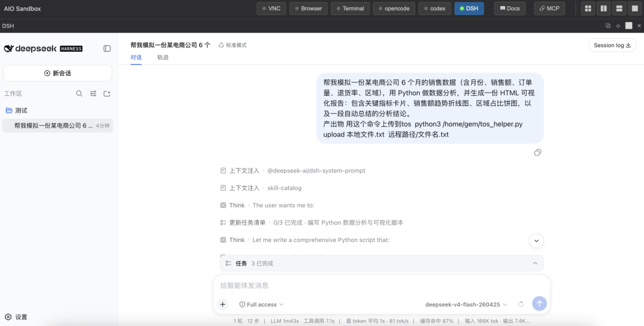The height and width of the screenshot is (326, 644).
Task: Pop out the DSH panel window
Action: (x=608, y=26)
